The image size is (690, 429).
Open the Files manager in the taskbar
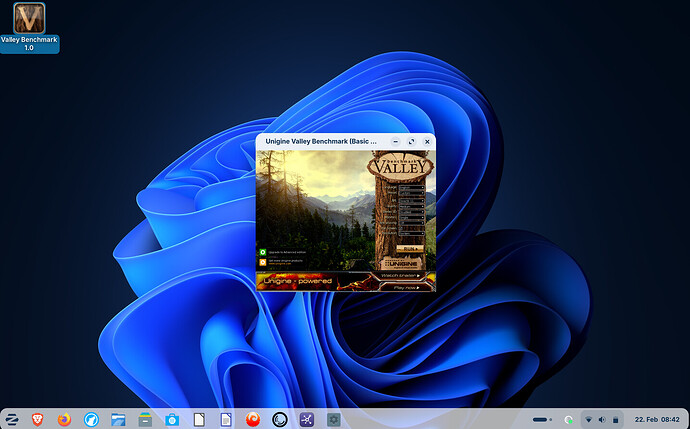click(x=118, y=419)
